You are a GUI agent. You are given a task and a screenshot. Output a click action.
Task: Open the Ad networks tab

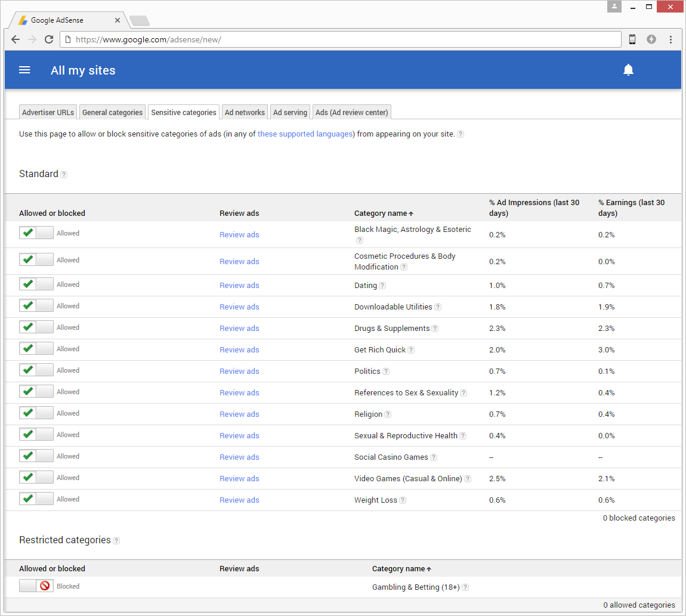[x=245, y=113]
